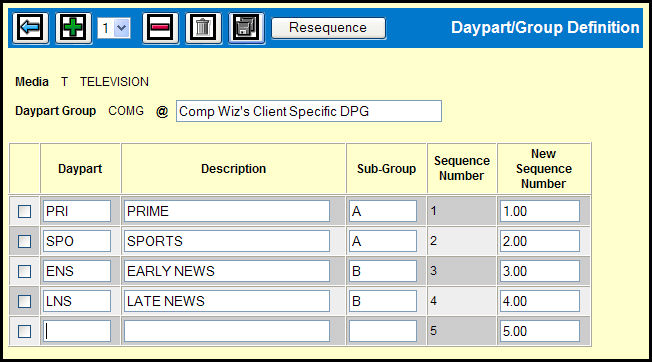The image size is (652, 362).
Task: Click the new sequence field showing 4.00
Action: click(540, 301)
